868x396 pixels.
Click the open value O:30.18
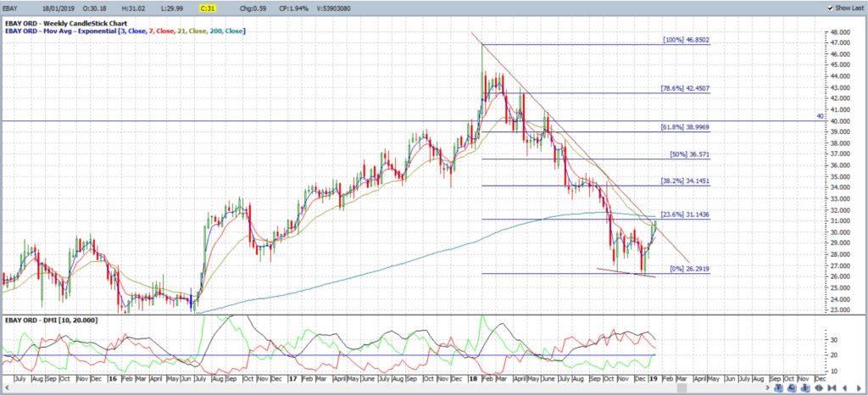point(94,8)
